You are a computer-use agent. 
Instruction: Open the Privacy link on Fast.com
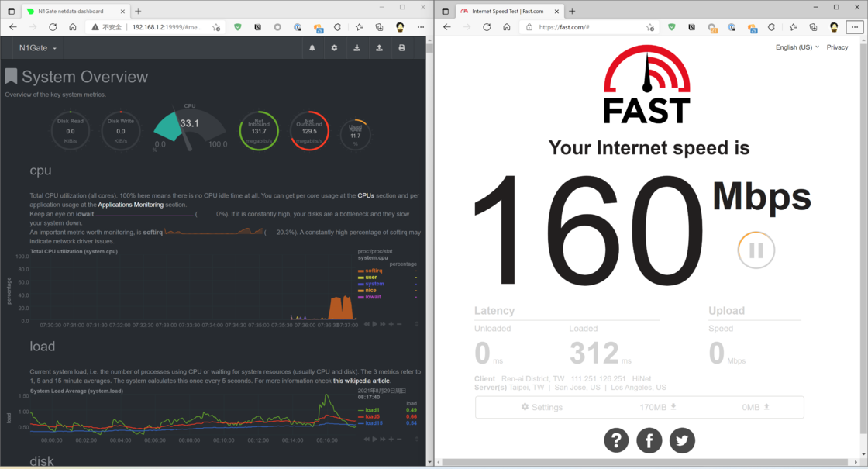point(837,47)
